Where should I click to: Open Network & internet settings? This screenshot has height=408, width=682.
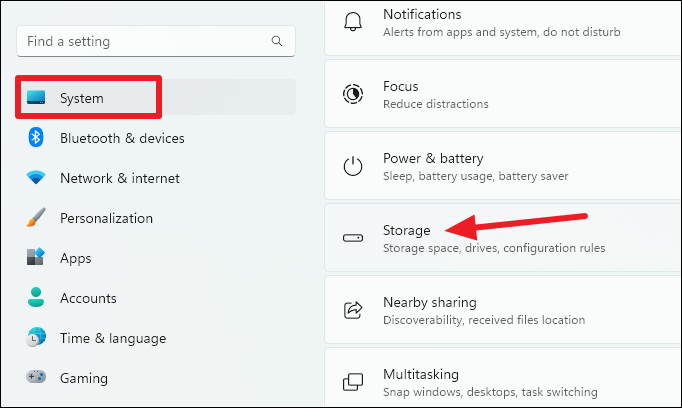point(119,178)
